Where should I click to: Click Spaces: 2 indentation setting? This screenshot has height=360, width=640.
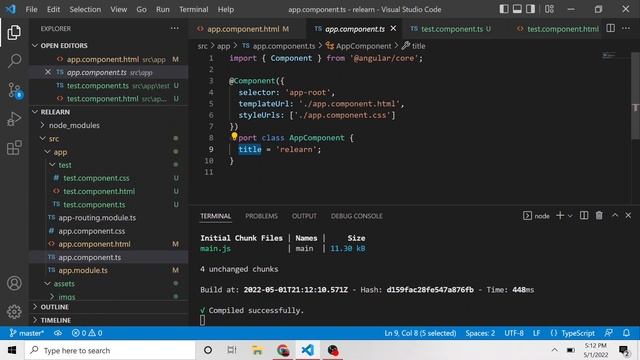(x=480, y=333)
